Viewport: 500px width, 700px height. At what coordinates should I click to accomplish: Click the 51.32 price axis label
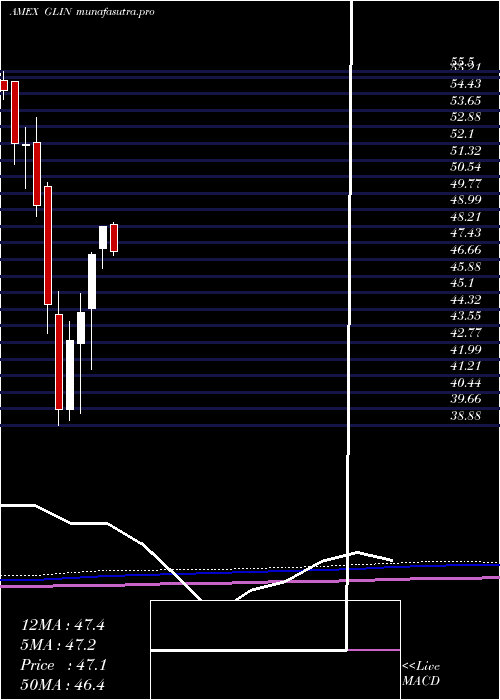tap(465, 150)
